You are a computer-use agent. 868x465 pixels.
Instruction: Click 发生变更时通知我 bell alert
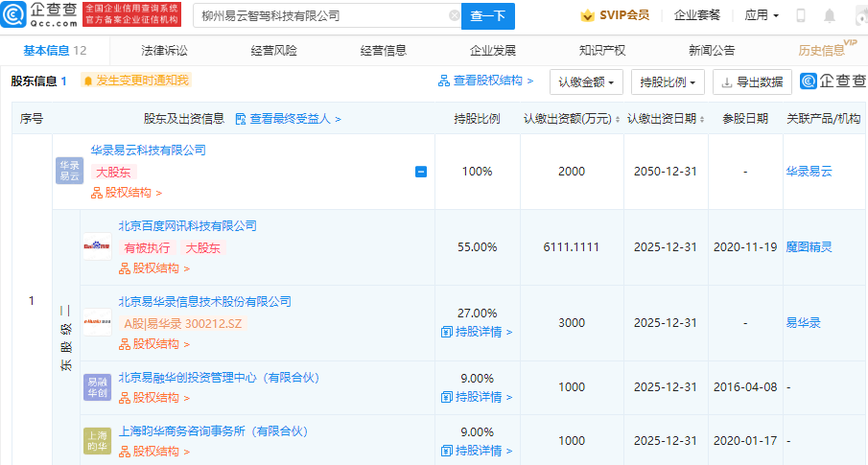pos(136,81)
